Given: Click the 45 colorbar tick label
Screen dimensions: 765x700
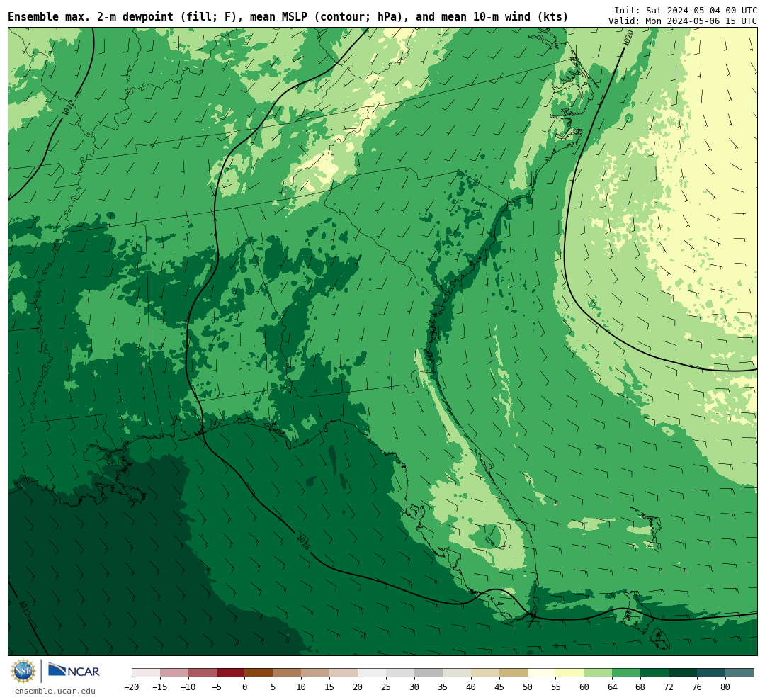Looking at the screenshot, I should tap(499, 687).
